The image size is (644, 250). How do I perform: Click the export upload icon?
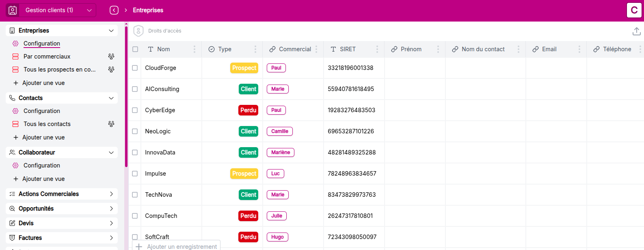point(636,31)
